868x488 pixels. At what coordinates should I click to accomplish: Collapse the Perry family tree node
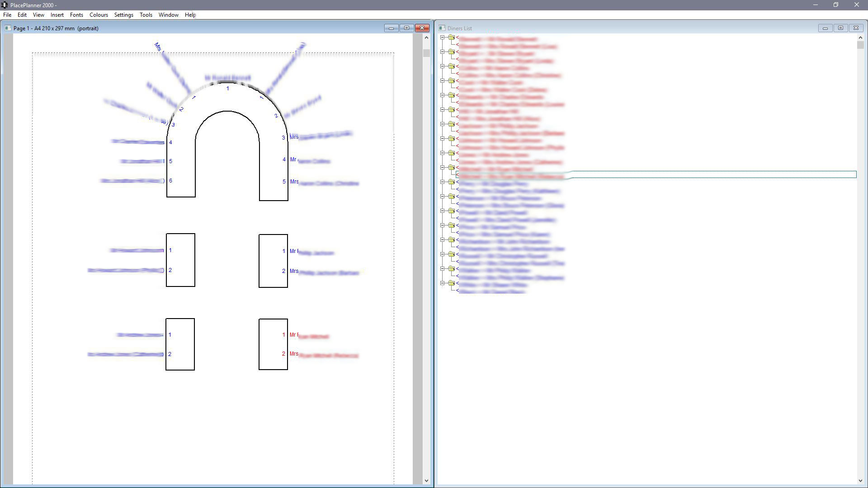click(443, 182)
